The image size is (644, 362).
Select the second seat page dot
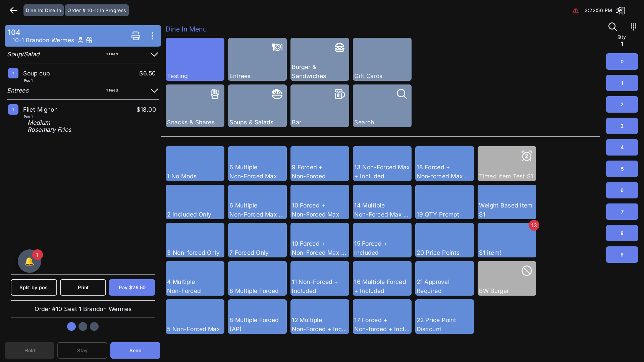pyautogui.click(x=83, y=326)
